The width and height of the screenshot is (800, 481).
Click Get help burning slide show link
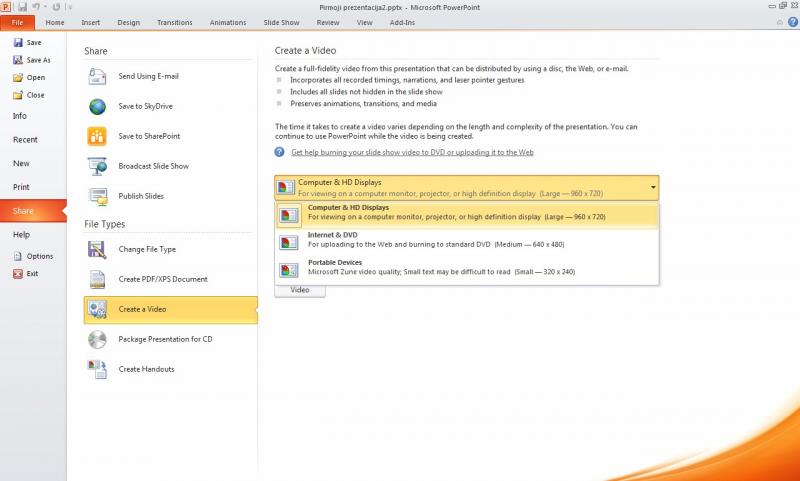coord(412,153)
